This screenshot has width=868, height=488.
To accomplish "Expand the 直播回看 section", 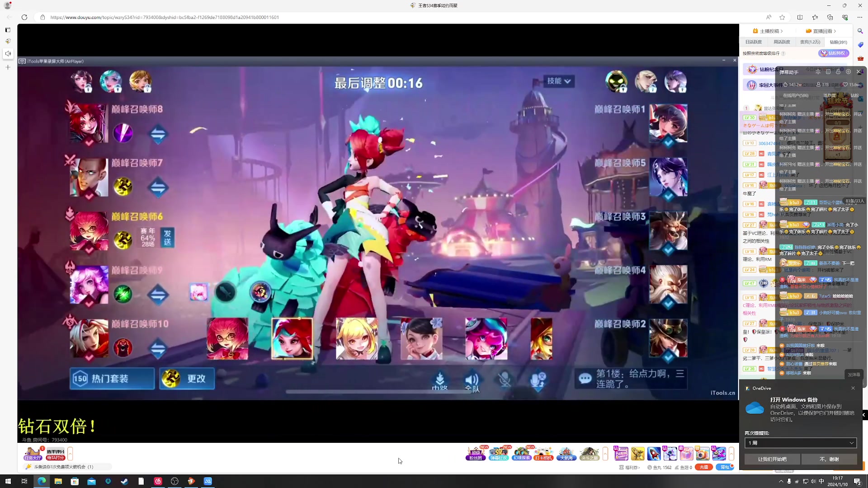I will coord(821,31).
